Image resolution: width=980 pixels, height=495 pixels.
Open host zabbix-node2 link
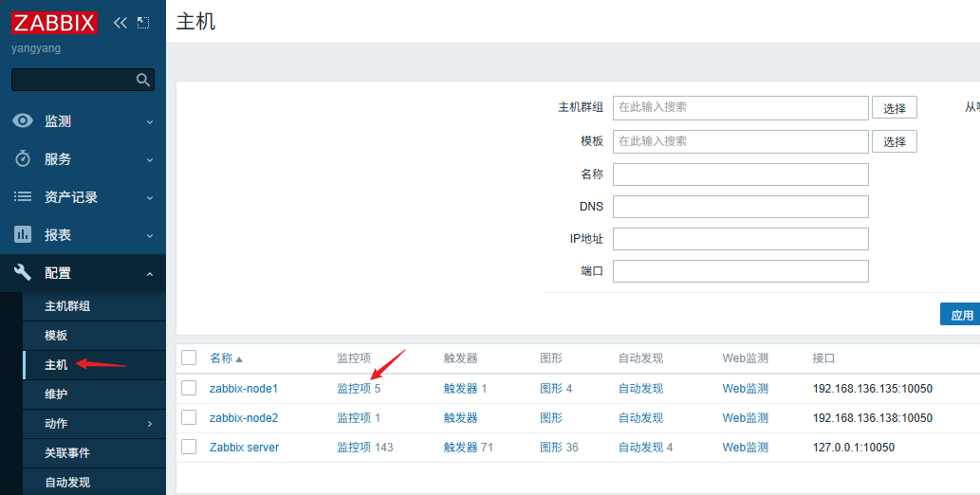(x=243, y=417)
